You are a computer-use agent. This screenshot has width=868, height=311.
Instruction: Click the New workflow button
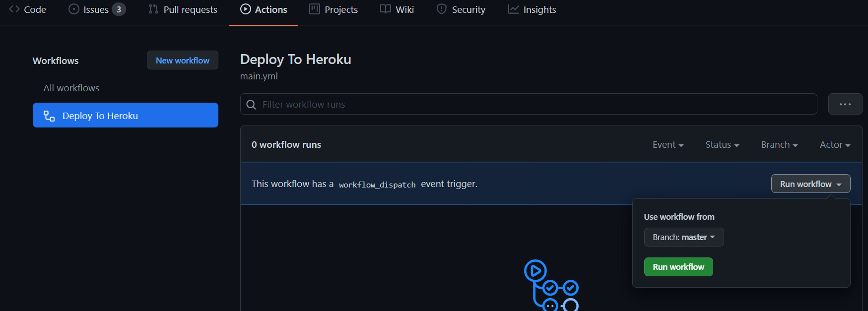tap(183, 60)
